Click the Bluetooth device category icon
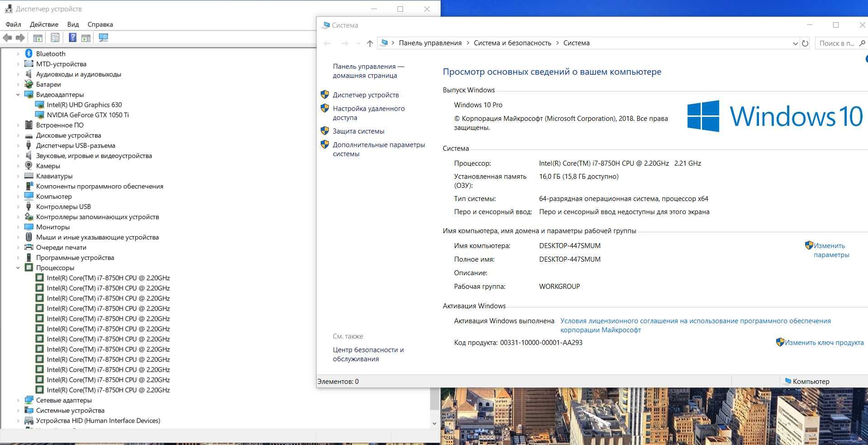The height and width of the screenshot is (445, 868). tap(29, 53)
